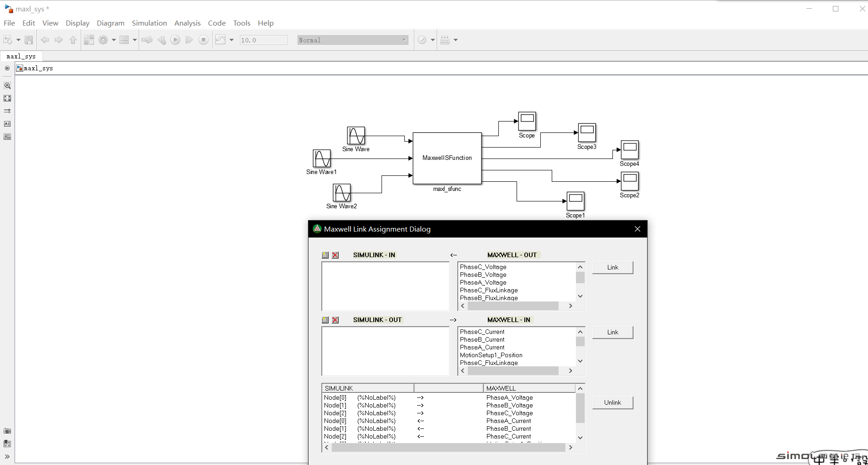Click the Image palette icon
The image size is (868, 465).
[x=7, y=137]
